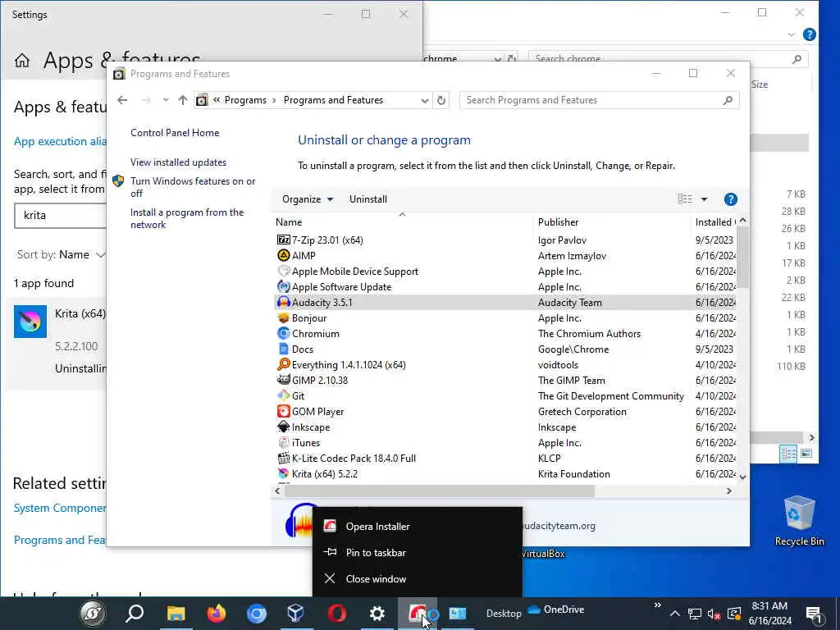Open Opera browser from the taskbar

point(337,614)
